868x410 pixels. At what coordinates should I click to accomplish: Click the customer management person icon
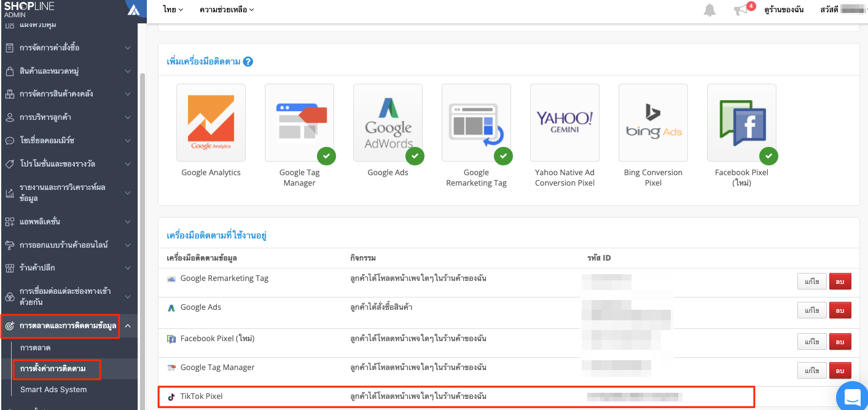pos(9,117)
